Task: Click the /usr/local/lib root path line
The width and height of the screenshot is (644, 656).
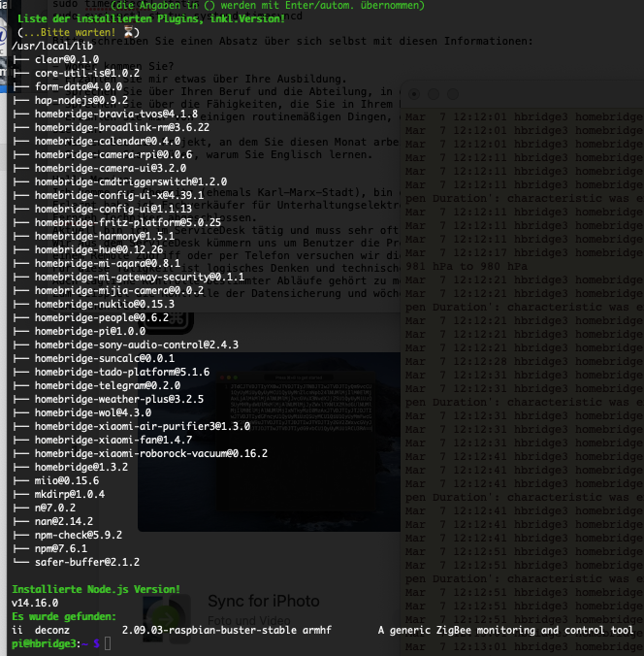Action: [45, 46]
